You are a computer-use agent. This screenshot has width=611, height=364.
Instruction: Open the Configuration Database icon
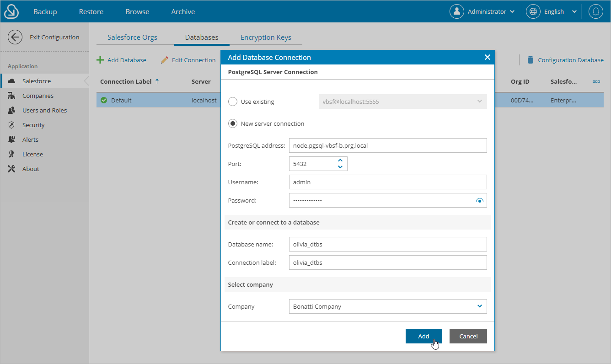point(530,59)
